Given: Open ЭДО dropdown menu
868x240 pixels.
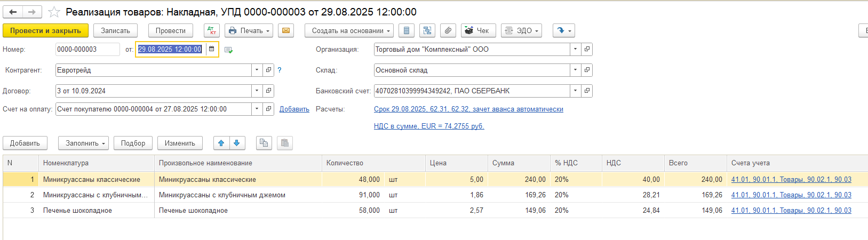Looking at the screenshot, I should coord(522,30).
